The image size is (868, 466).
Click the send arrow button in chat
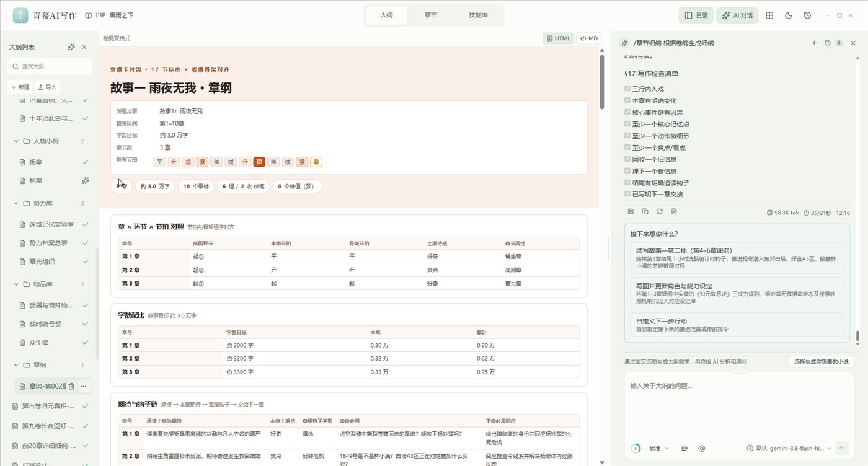pos(841,448)
